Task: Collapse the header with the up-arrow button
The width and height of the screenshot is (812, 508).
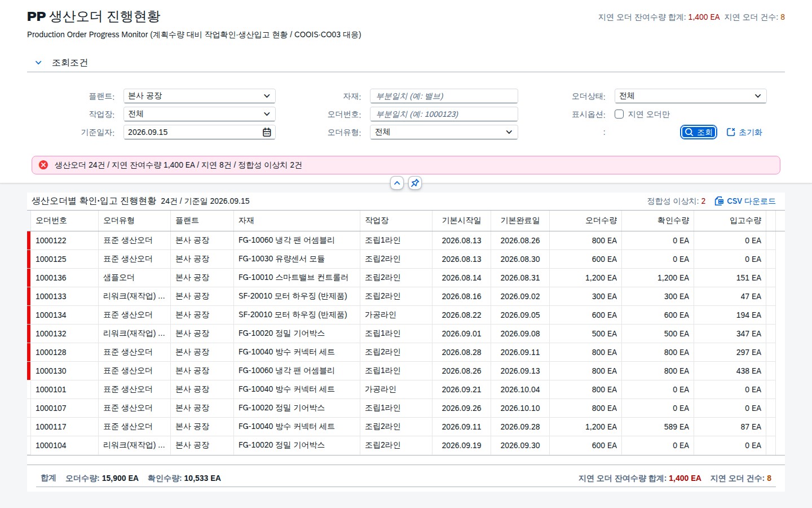Action: [x=397, y=183]
